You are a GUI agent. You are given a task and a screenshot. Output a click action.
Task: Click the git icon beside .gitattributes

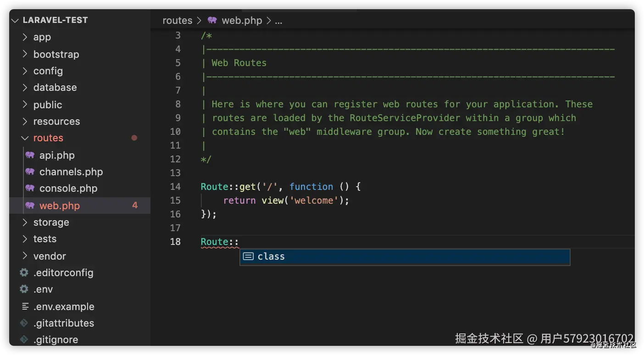pos(24,323)
